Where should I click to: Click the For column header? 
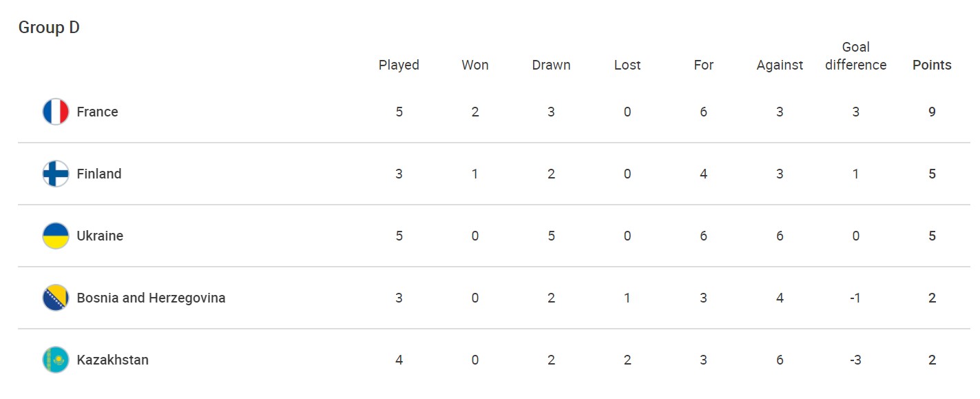tap(703, 65)
